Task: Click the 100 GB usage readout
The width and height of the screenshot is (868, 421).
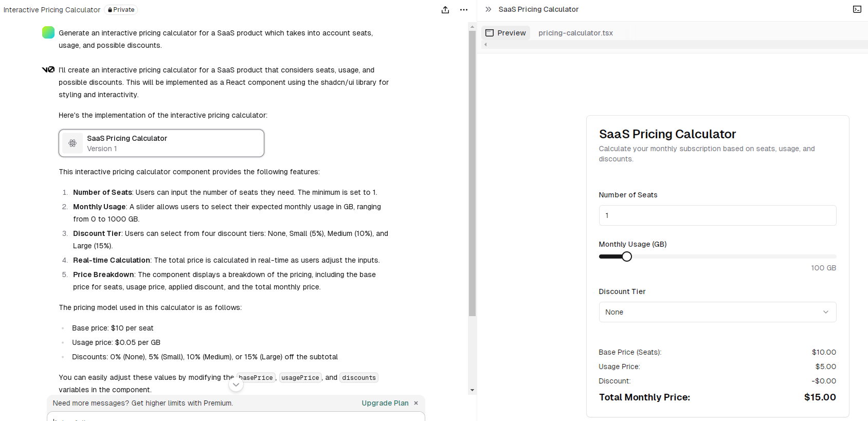Action: pos(823,268)
